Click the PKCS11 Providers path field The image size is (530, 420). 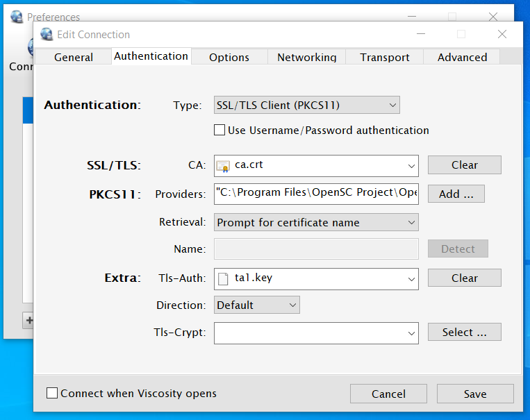click(x=316, y=194)
